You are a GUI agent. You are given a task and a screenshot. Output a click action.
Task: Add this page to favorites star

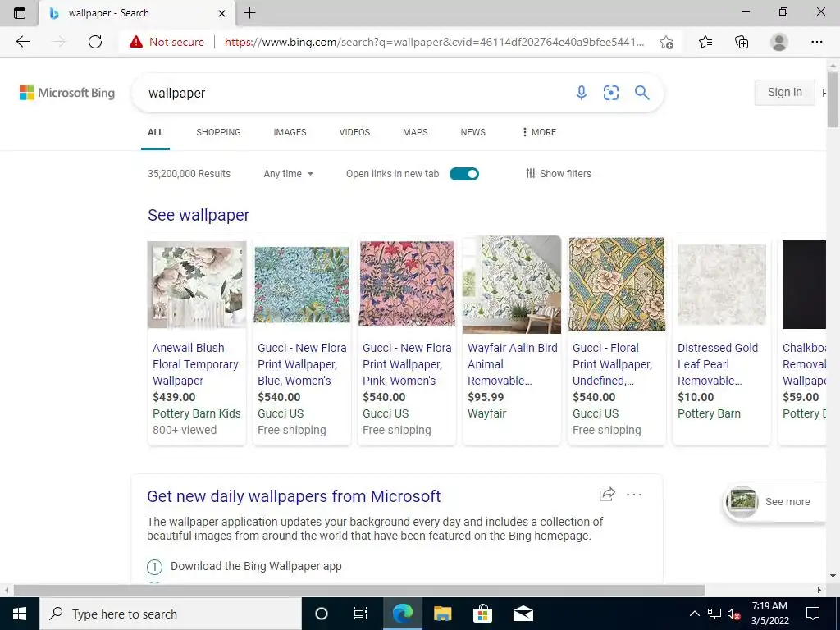tap(666, 42)
